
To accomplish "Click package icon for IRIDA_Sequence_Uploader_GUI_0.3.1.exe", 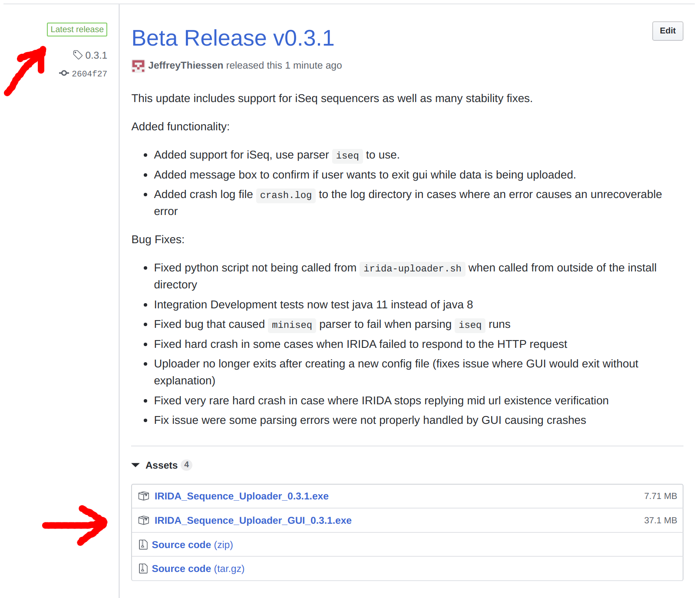I will point(144,520).
